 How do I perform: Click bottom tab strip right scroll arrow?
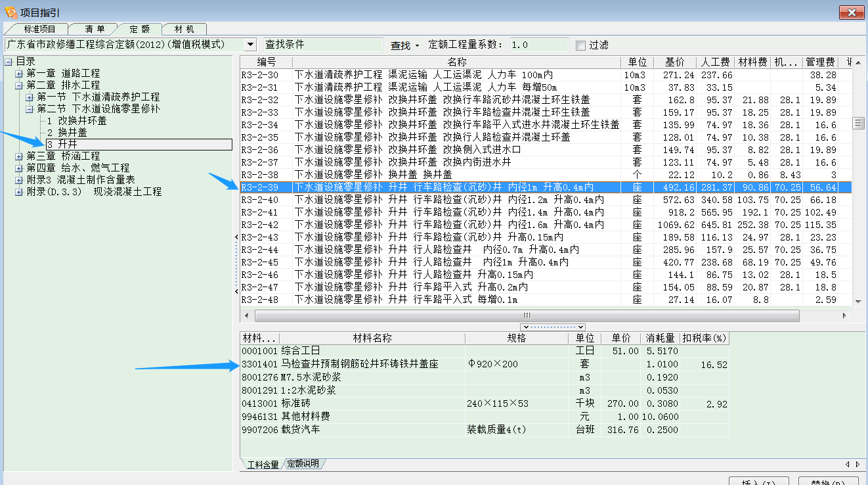[858, 465]
